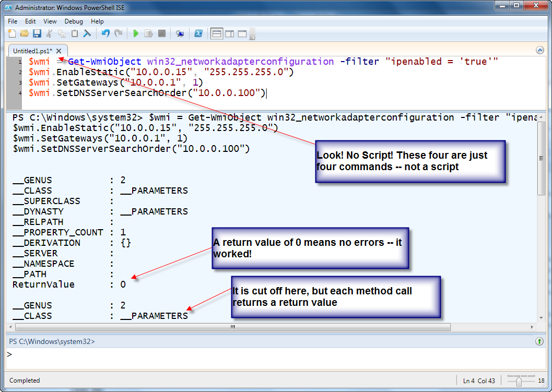The image size is (552, 392).
Task: Toggle Show Script Pane Top layout
Action: pos(217,33)
